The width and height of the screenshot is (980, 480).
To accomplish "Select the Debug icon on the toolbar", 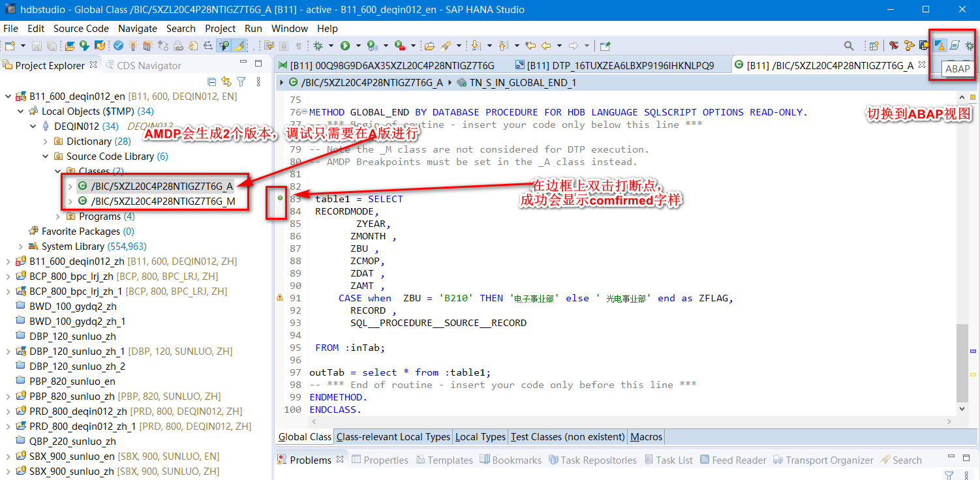I will [318, 45].
